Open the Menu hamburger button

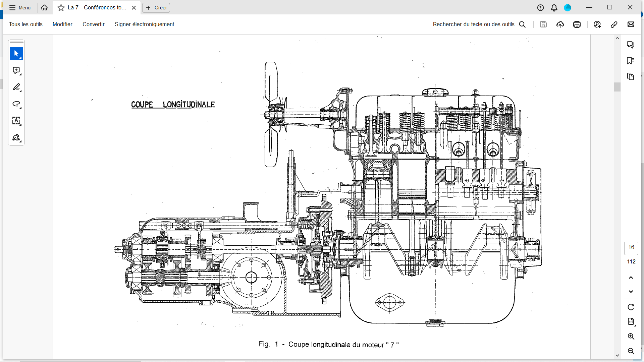tap(19, 7)
